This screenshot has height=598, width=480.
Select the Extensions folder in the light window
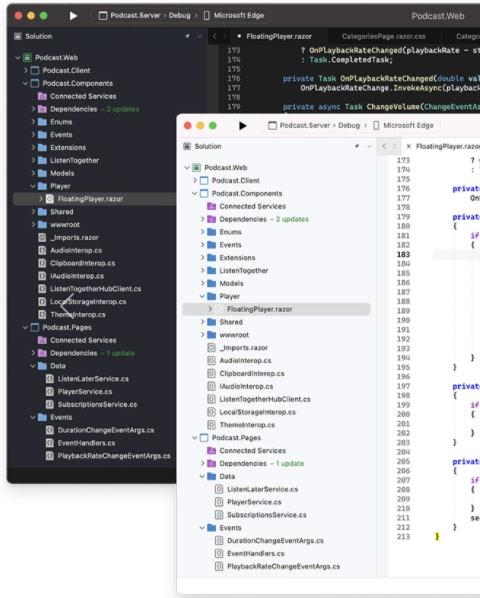(x=237, y=258)
